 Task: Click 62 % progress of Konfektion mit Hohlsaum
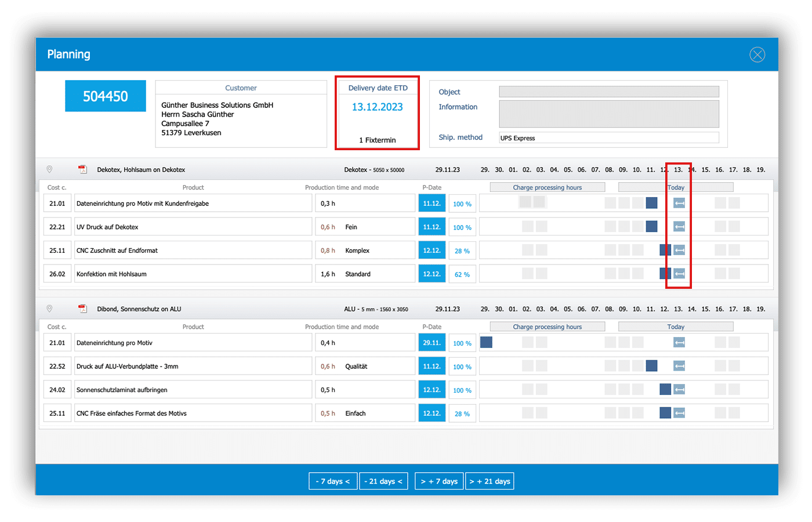pos(462,274)
